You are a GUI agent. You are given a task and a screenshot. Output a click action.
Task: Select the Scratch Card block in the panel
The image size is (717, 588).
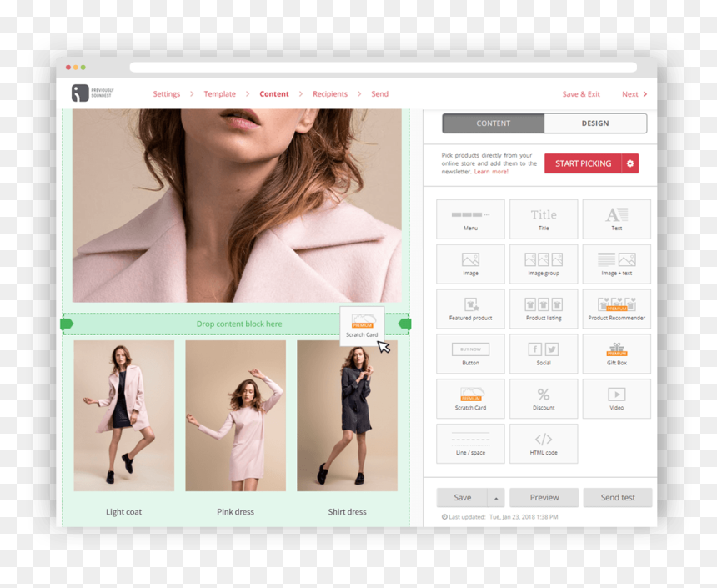pyautogui.click(x=470, y=399)
